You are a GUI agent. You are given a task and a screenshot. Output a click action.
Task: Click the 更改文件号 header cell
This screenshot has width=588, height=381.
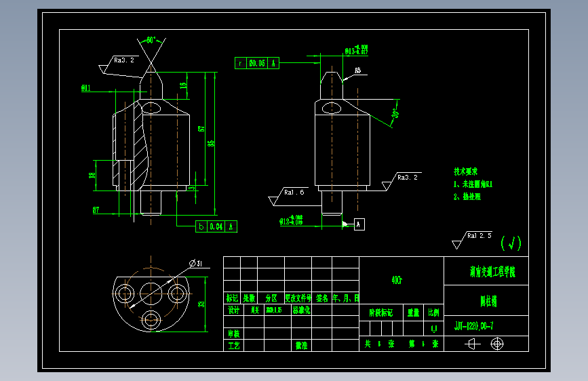pyautogui.click(x=298, y=298)
